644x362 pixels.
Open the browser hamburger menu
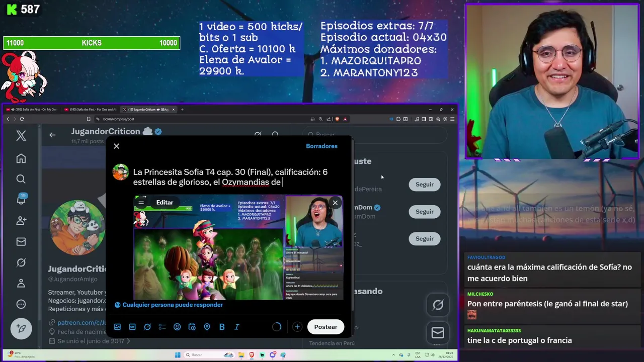click(x=452, y=119)
